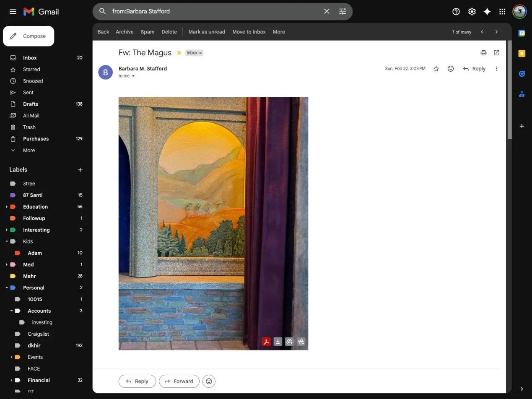532x399 pixels.
Task: Add an emoji reaction in the message header
Action: (451, 69)
